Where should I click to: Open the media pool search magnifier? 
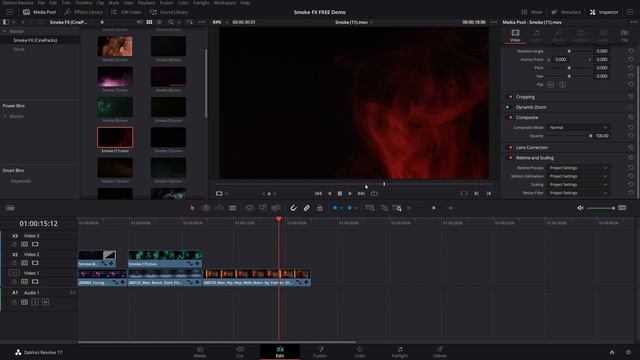[171, 22]
